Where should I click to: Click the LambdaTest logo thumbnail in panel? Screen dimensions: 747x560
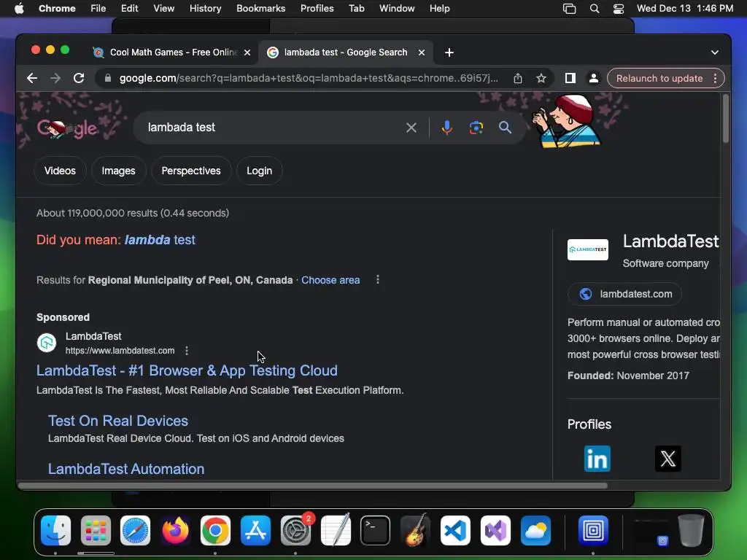click(587, 249)
